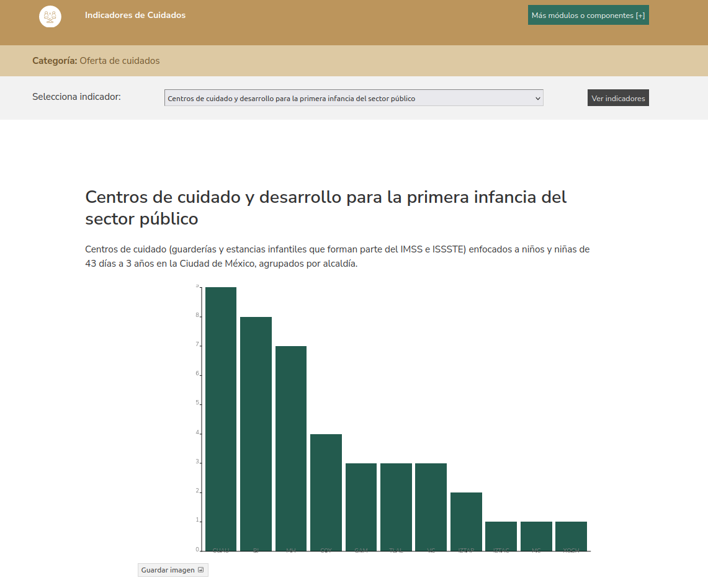Click the indicator description paragraph text
This screenshot has height=588, width=708.
(337, 256)
